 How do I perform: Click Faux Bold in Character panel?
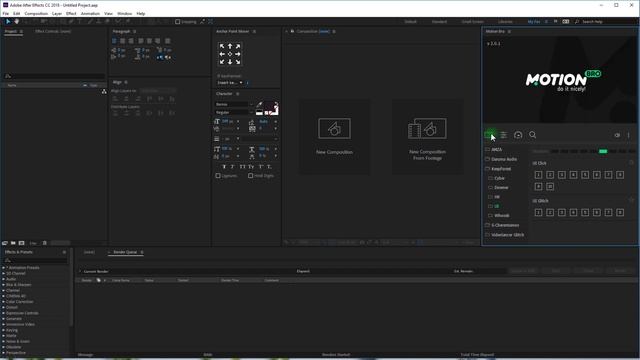pyautogui.click(x=224, y=167)
